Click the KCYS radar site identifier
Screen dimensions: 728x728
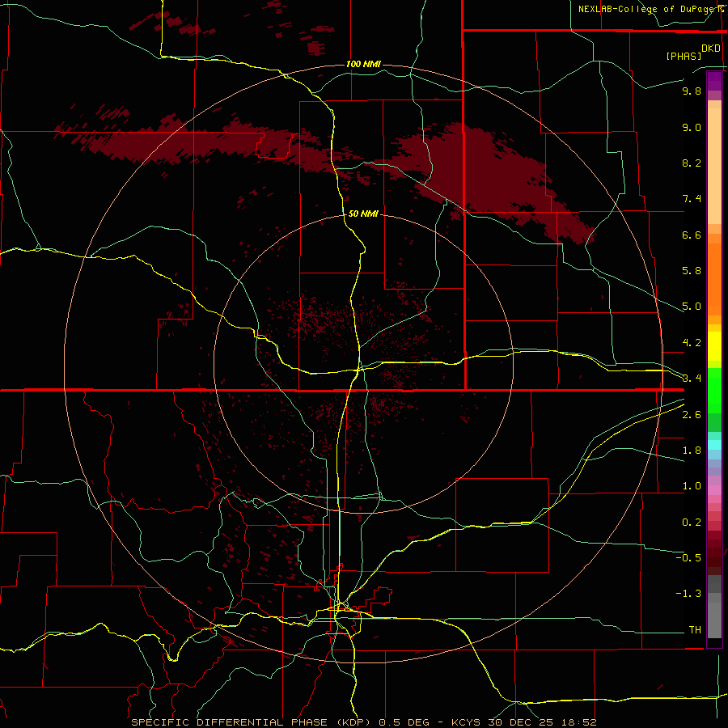467,722
